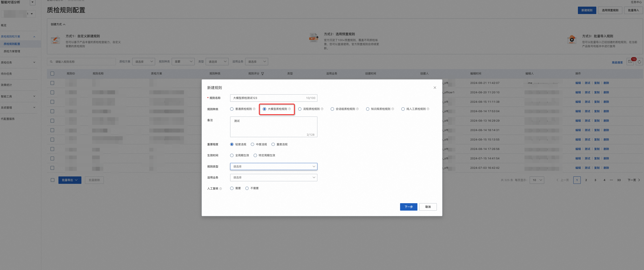Click the help icon next to 普通质检规则

pos(254,109)
